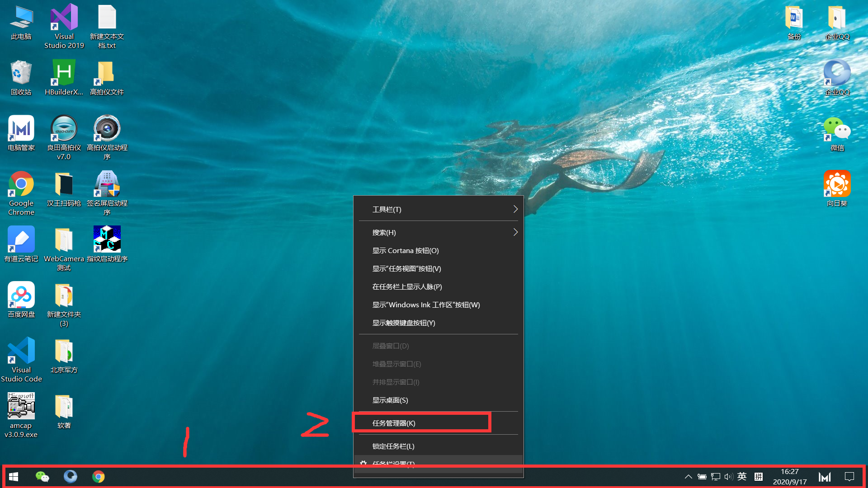Toggle Show Task View button option

tap(406, 269)
